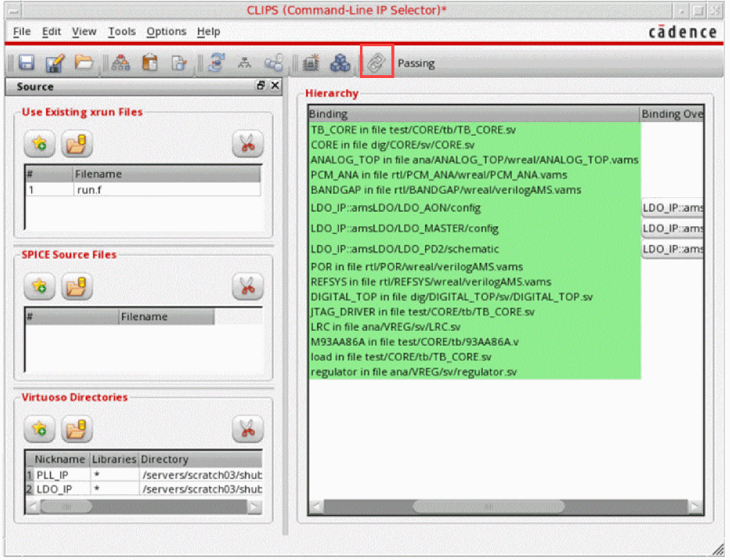Open the View menu
The width and height of the screenshot is (730, 560).
[x=84, y=32]
